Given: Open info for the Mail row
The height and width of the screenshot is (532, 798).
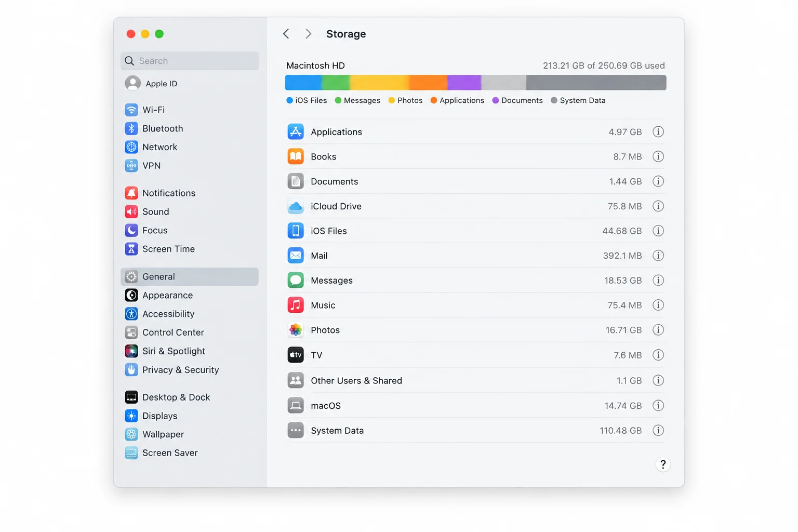Looking at the screenshot, I should click(x=658, y=256).
